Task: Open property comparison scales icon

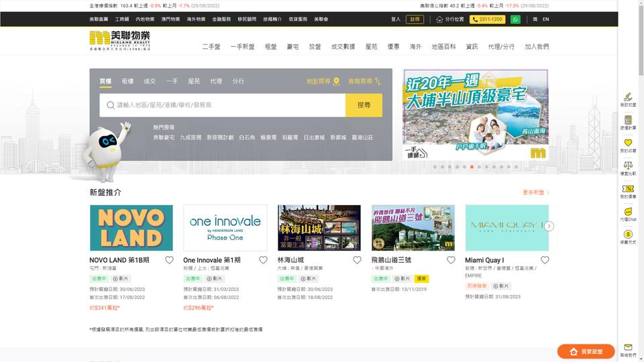Action: [628, 168]
